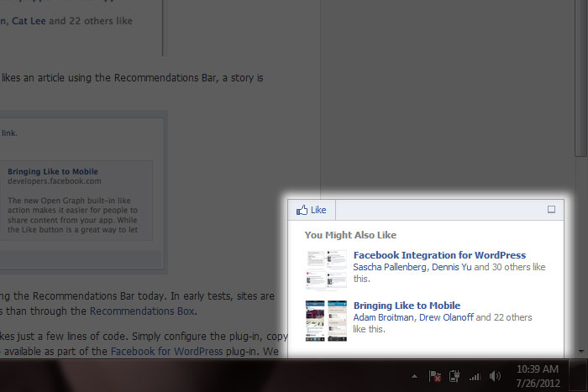
Task: Click 'developers.facebook.com' text in story preview
Action: (55, 181)
